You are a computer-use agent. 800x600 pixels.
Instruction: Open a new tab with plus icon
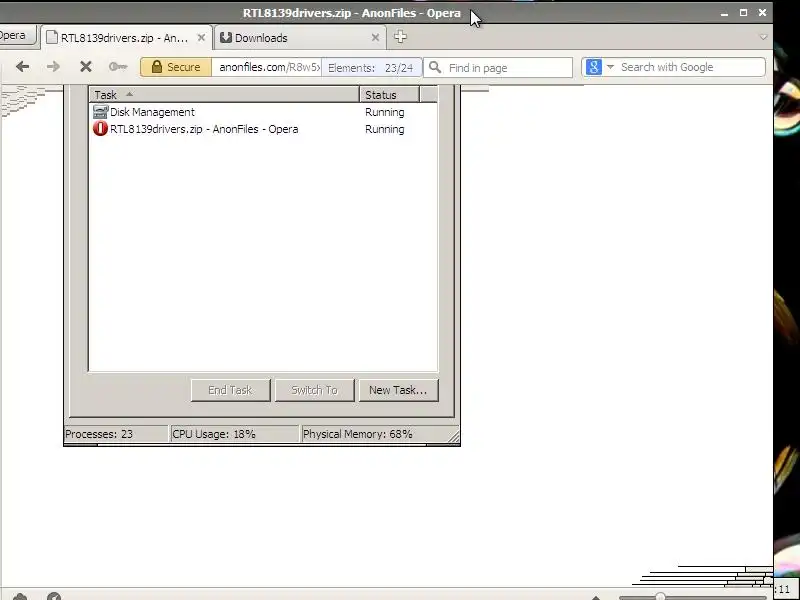tap(400, 37)
